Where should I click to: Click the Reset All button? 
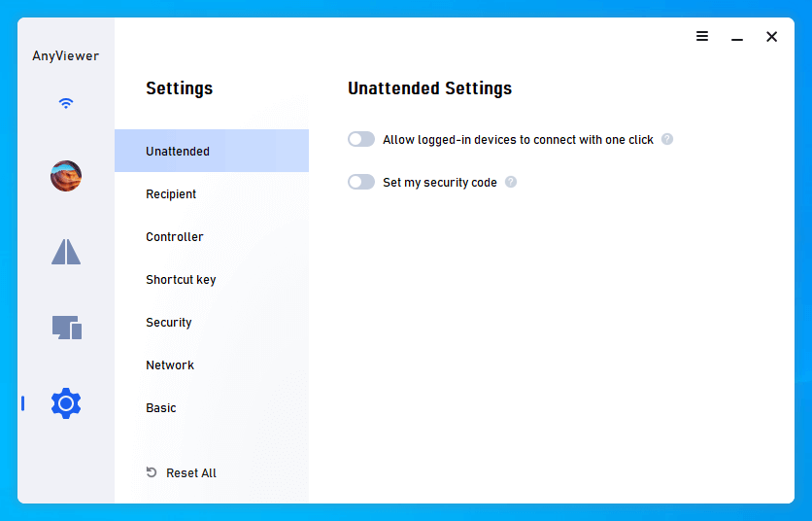(x=190, y=473)
